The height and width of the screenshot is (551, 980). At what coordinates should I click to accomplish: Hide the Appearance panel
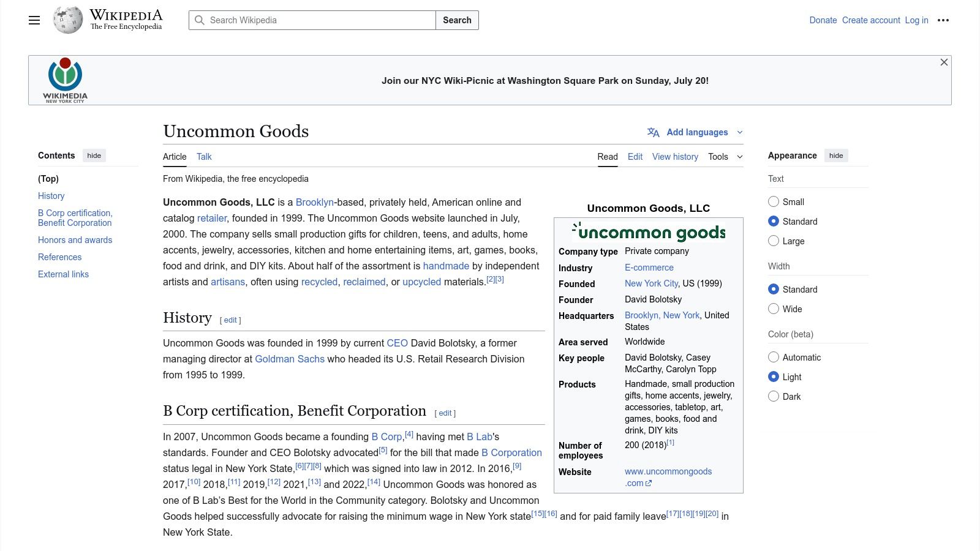836,156
